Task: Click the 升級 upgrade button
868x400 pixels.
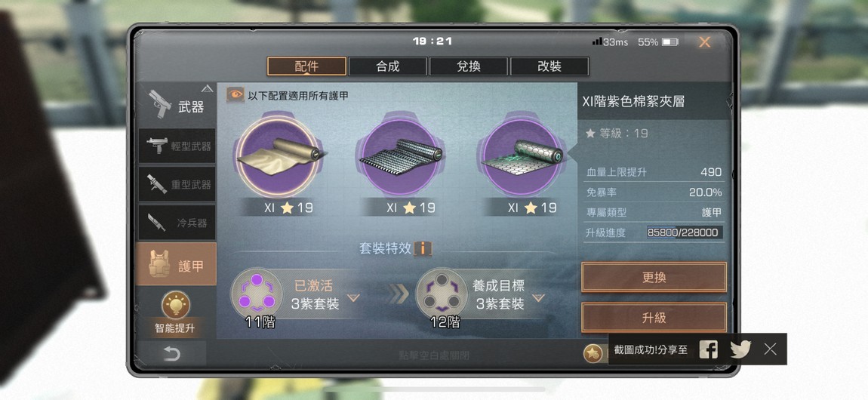Action: point(654,318)
